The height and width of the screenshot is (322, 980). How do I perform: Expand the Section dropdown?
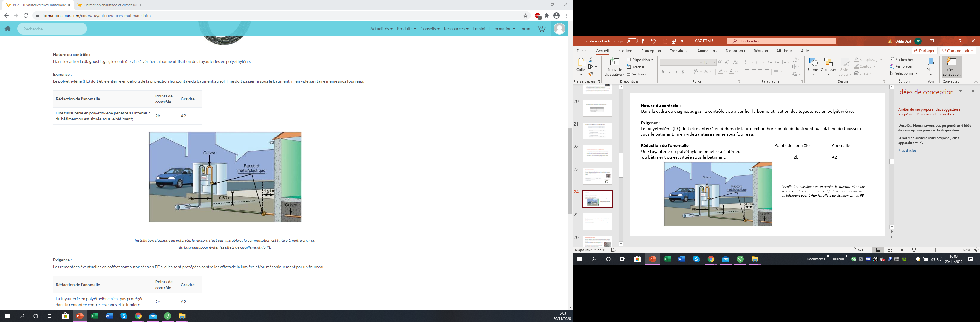(637, 74)
